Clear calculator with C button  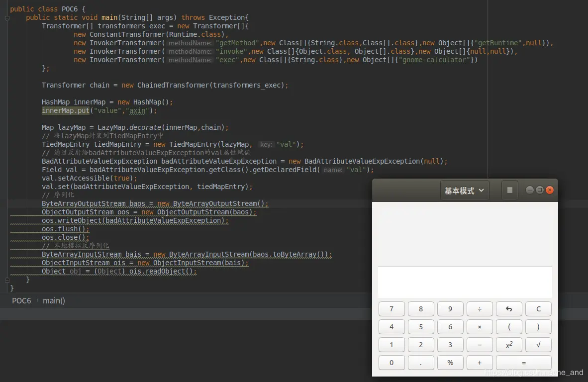click(538, 309)
